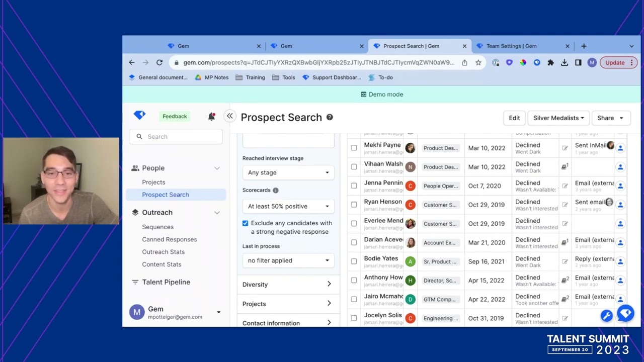The height and width of the screenshot is (362, 644).
Task: Click browser back arrow
Action: [x=132, y=62]
